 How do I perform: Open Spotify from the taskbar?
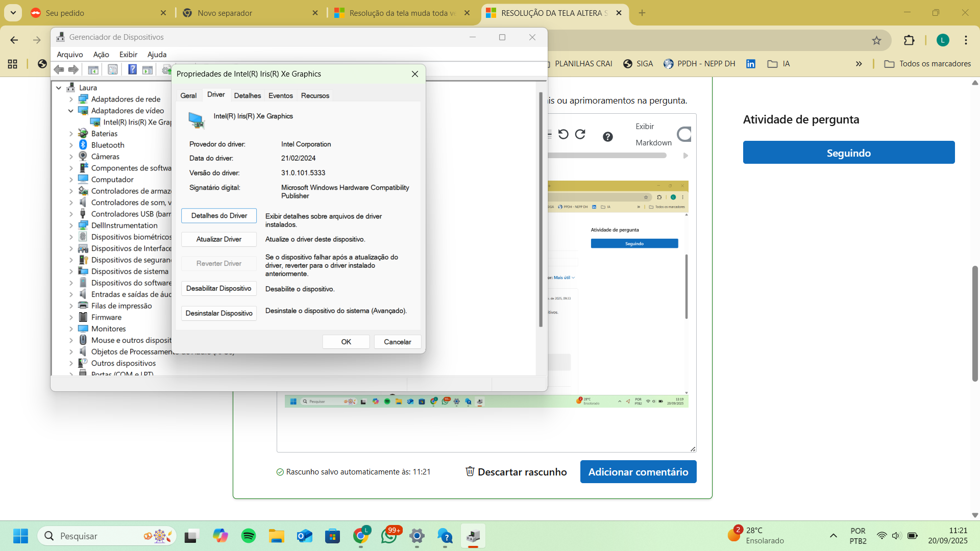[249, 536]
